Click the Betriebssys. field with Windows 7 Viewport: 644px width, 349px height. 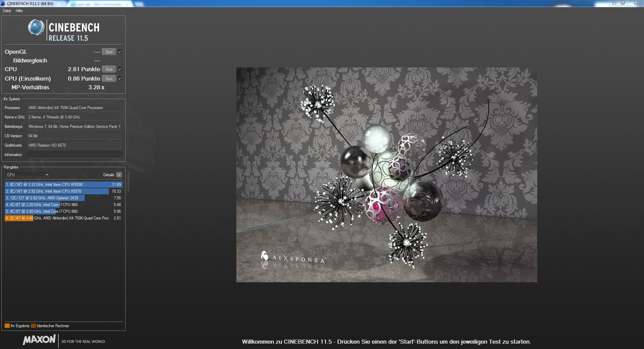pyautogui.click(x=74, y=127)
